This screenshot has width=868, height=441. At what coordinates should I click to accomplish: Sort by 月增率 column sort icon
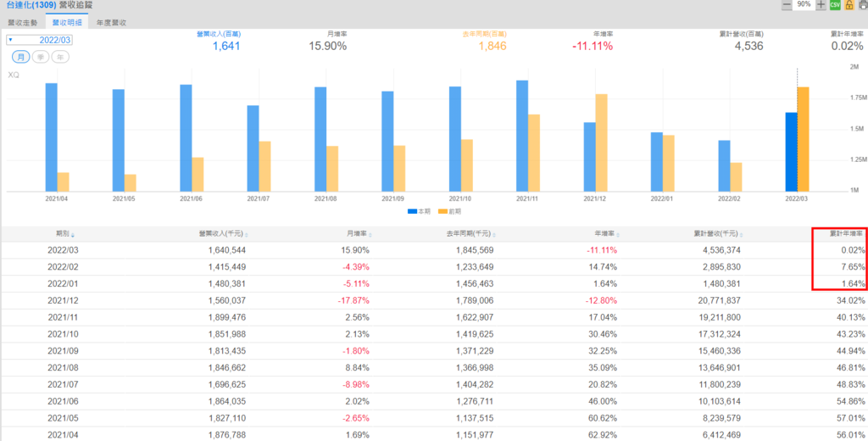(370, 235)
